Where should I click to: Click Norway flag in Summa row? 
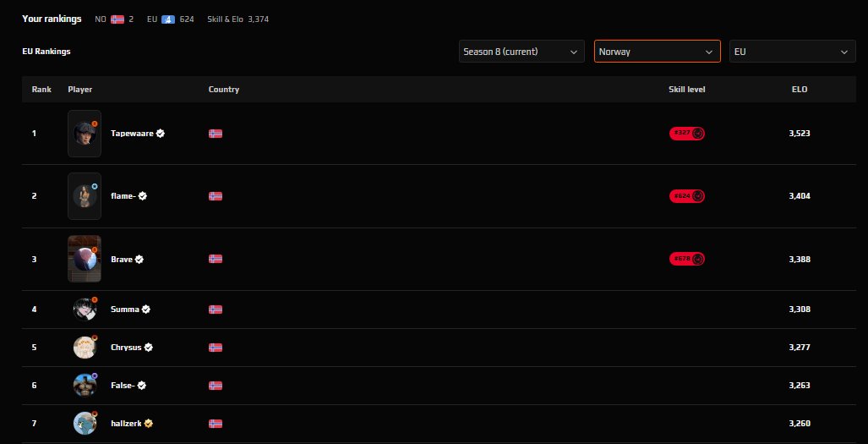216,310
